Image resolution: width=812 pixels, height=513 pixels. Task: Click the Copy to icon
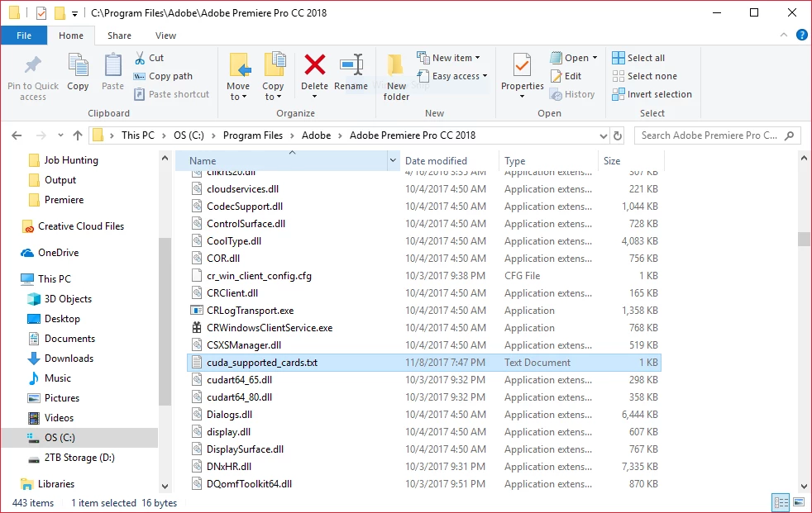click(274, 66)
